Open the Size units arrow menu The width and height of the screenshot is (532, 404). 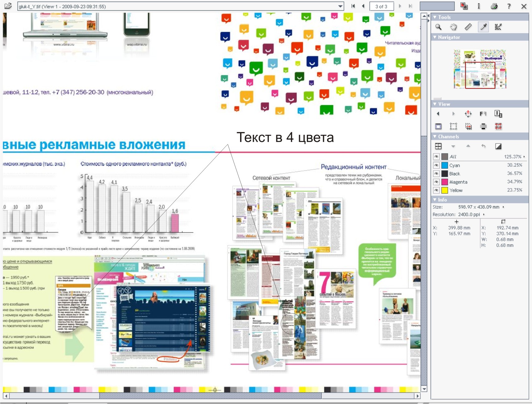(x=503, y=207)
